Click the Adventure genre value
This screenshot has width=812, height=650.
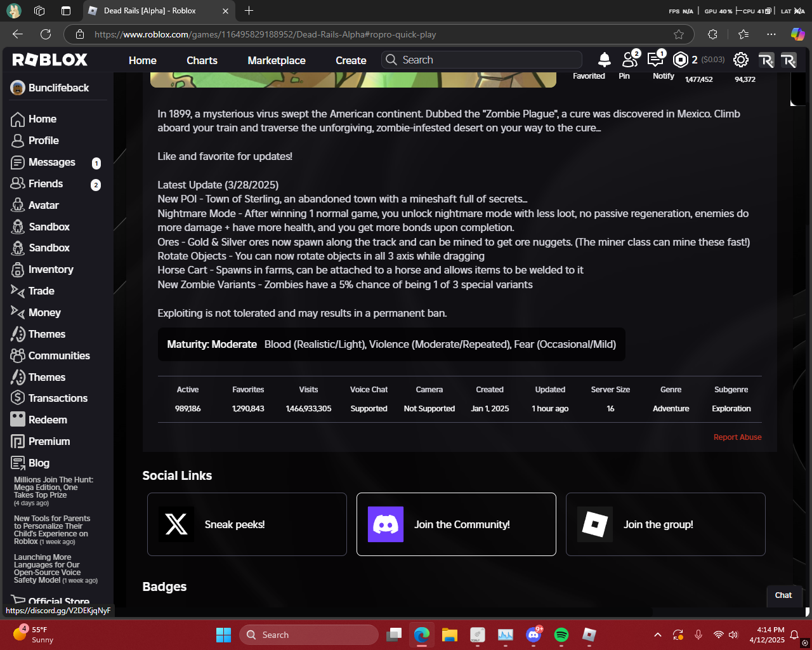pyautogui.click(x=671, y=409)
